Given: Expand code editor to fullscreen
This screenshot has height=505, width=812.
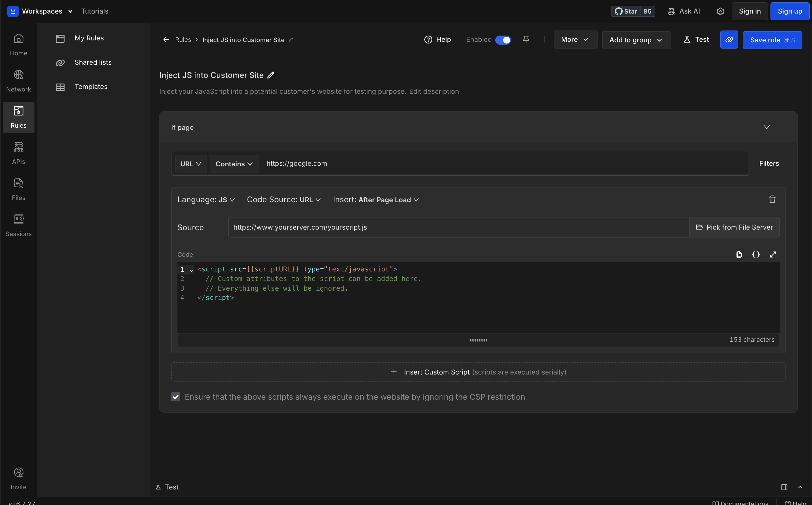Looking at the screenshot, I should (773, 254).
